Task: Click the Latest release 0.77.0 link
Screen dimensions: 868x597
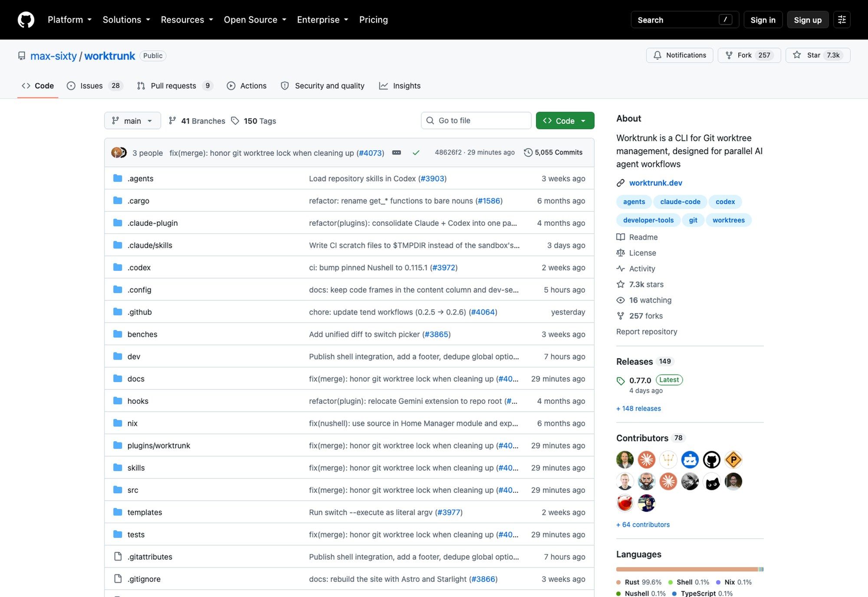Action: (x=655, y=380)
